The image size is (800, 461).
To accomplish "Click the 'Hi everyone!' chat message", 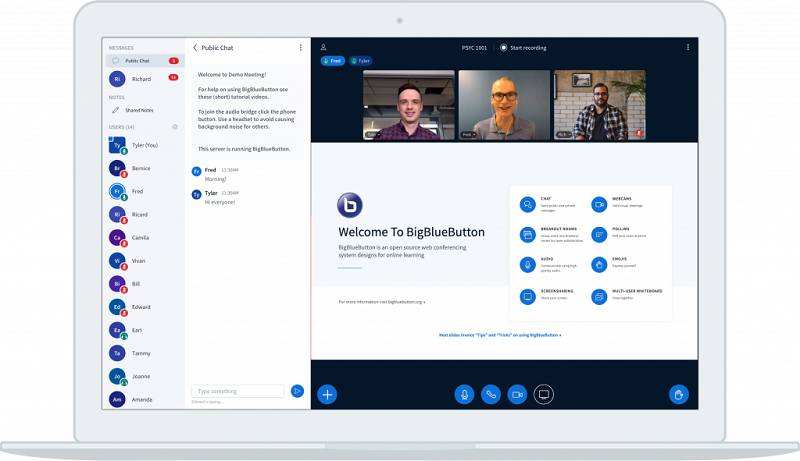I will click(220, 202).
